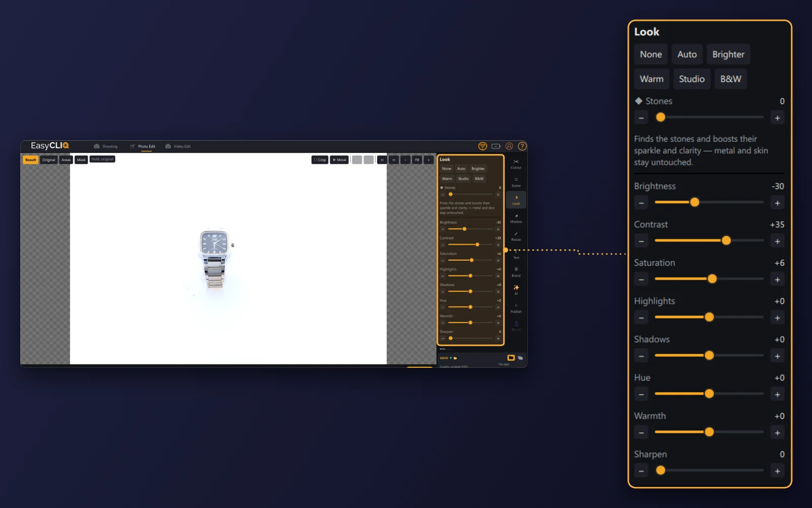This screenshot has height=508, width=812.
Task: Open the Resize tool in the EasyCLIQ sidebar
Action: coord(516,236)
